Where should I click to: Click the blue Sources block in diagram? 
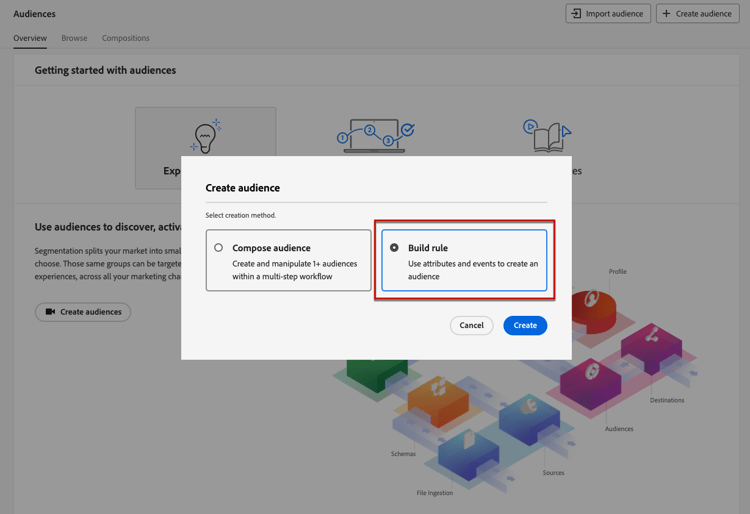click(x=528, y=415)
